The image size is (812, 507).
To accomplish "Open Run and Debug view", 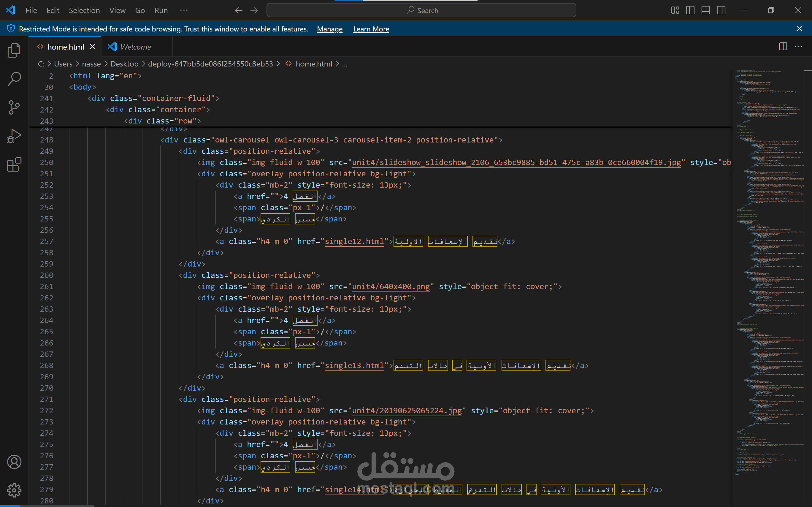I will tap(14, 136).
